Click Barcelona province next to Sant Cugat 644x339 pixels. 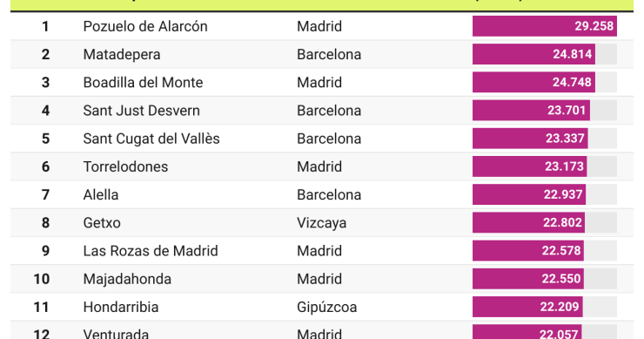coord(329,139)
